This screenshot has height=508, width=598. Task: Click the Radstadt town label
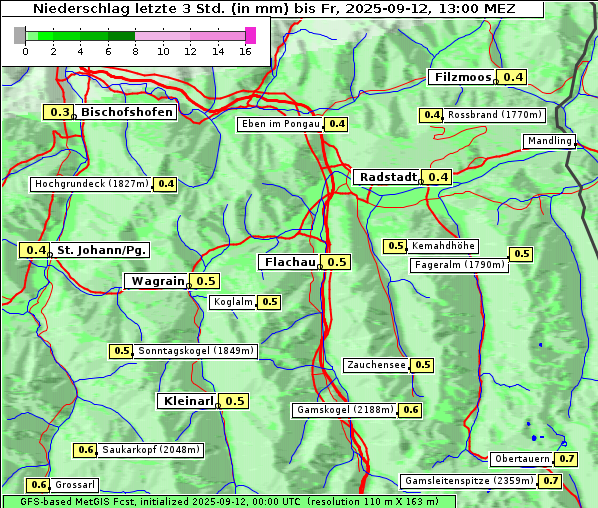(x=387, y=177)
